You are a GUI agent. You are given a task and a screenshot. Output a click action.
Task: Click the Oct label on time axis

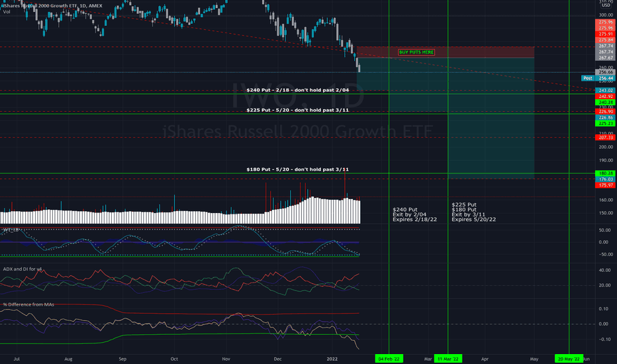click(174, 359)
